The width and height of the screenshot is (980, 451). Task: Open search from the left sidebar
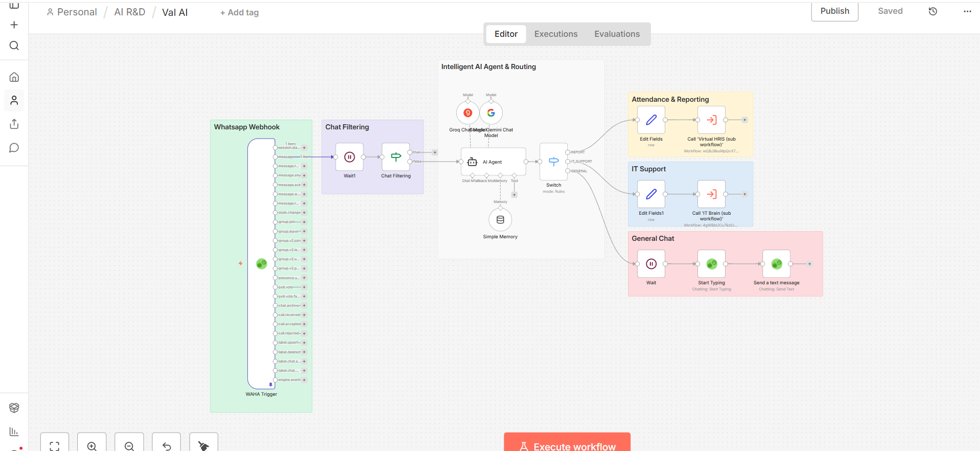[x=14, y=46]
